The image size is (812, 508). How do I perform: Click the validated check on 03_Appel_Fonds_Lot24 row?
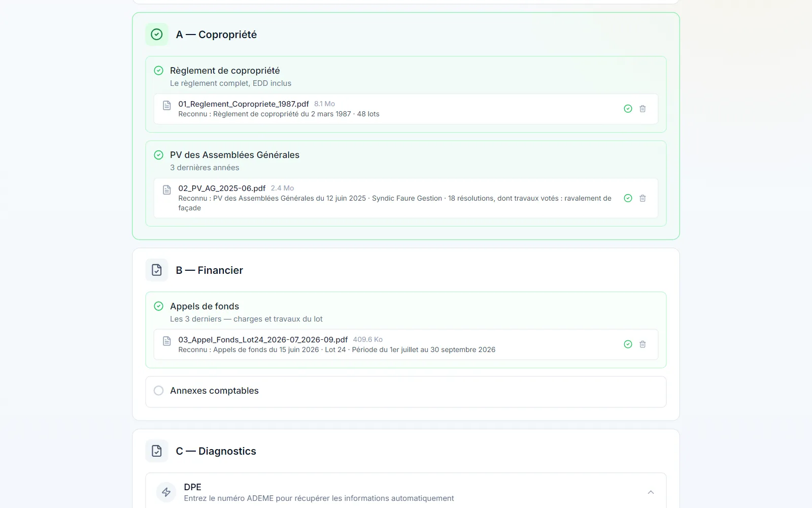[628, 344]
